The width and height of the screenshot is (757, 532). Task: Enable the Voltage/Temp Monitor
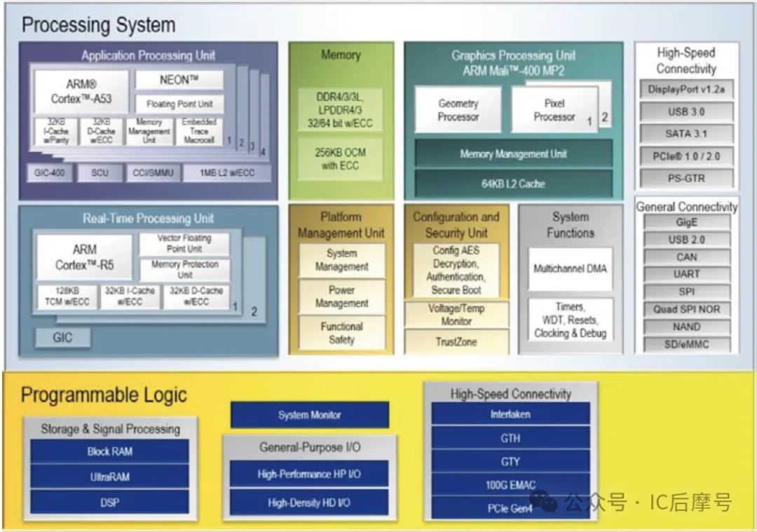pyautogui.click(x=456, y=314)
